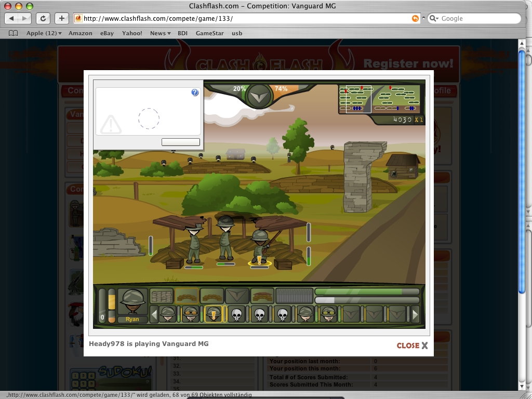Click the V-emblem build slot in top row

237,296
